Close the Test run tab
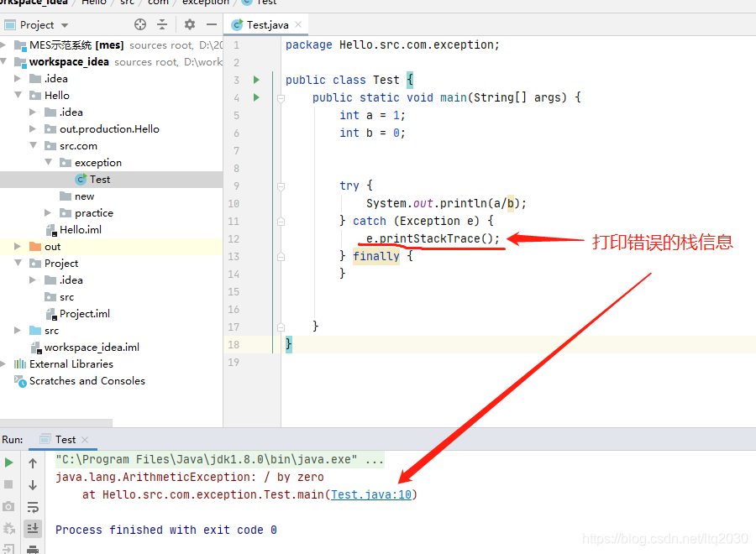Image resolution: width=756 pixels, height=554 pixels. pyautogui.click(x=85, y=439)
